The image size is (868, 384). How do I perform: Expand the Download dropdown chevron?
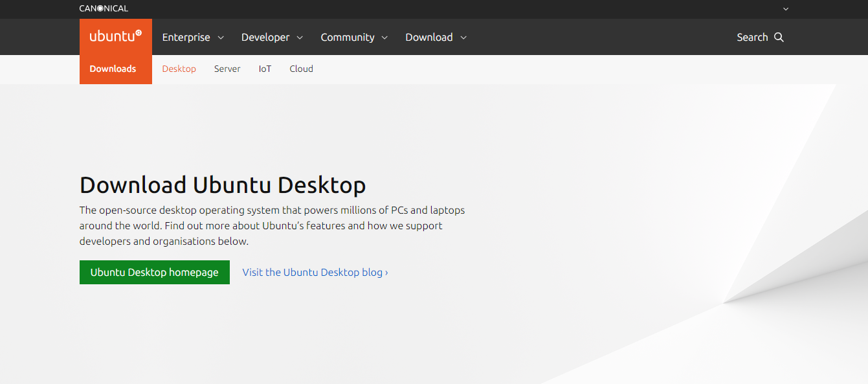(463, 38)
